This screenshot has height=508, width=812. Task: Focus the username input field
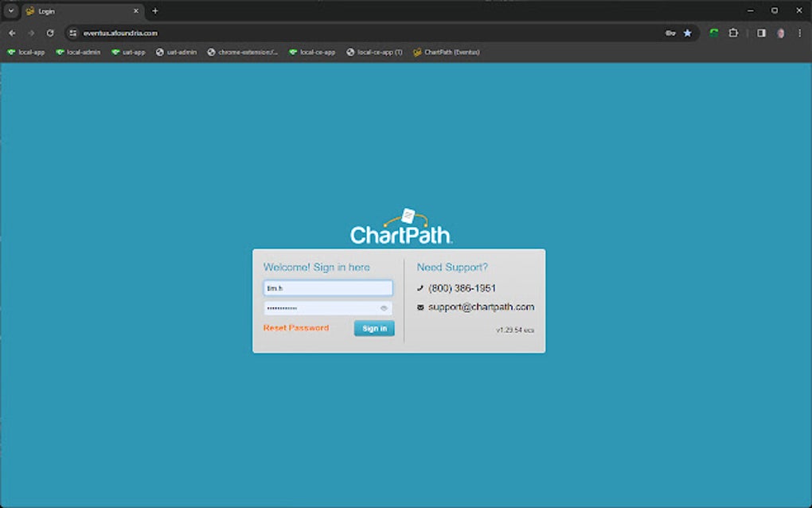click(328, 288)
